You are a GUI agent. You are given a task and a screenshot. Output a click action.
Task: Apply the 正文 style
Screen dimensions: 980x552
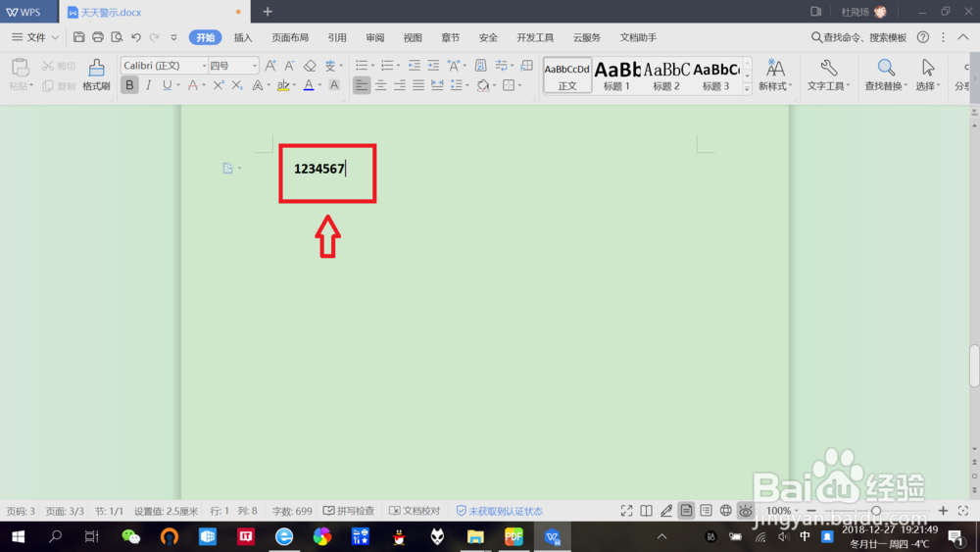566,75
